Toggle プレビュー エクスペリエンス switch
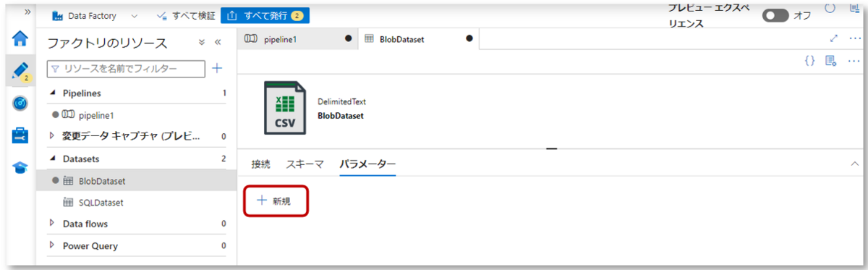The image size is (868, 270). click(x=775, y=15)
